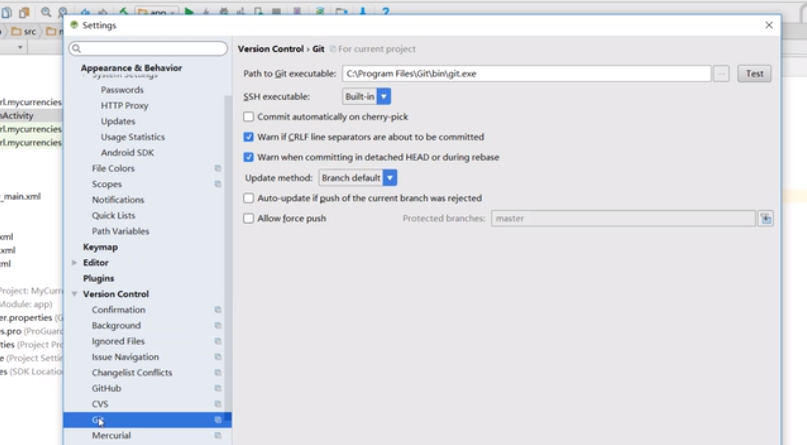Click the Version Control breadcrumb heading

(x=271, y=49)
